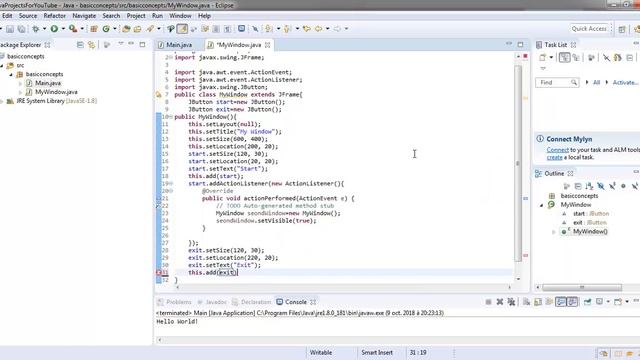Toggle Categorized presentation in Task List

564,58
